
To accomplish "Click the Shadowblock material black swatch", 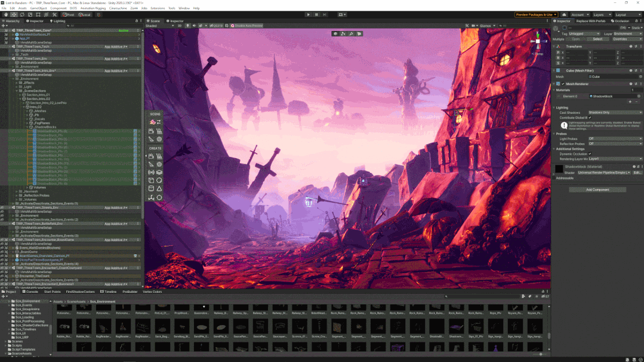I will tap(559, 169).
